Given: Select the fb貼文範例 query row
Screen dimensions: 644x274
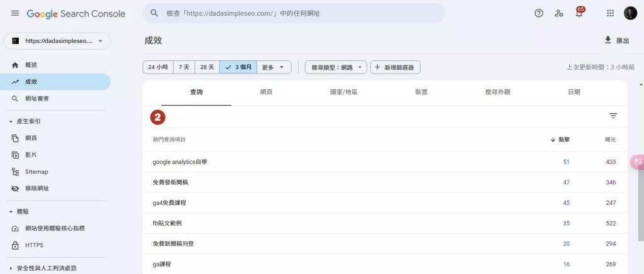Looking at the screenshot, I should coord(385,224).
